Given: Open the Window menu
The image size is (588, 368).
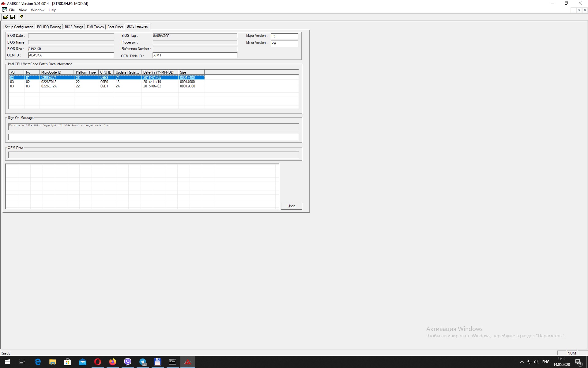Looking at the screenshot, I should pyautogui.click(x=37, y=10).
